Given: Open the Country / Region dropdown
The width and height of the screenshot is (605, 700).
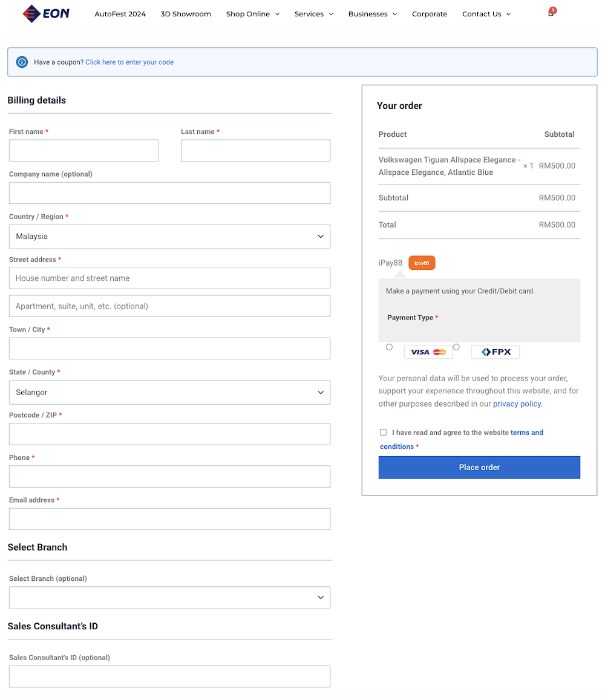Looking at the screenshot, I should click(x=169, y=237).
